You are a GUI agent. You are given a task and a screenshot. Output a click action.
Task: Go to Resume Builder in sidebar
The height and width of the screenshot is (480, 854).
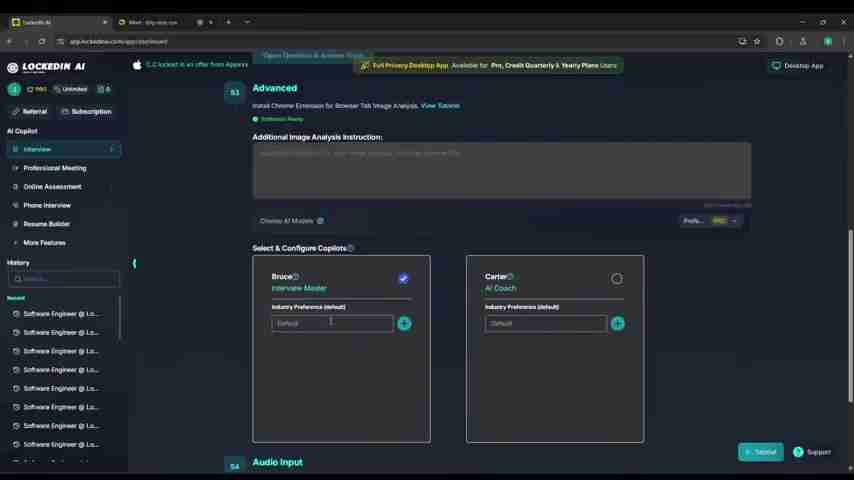[47, 224]
